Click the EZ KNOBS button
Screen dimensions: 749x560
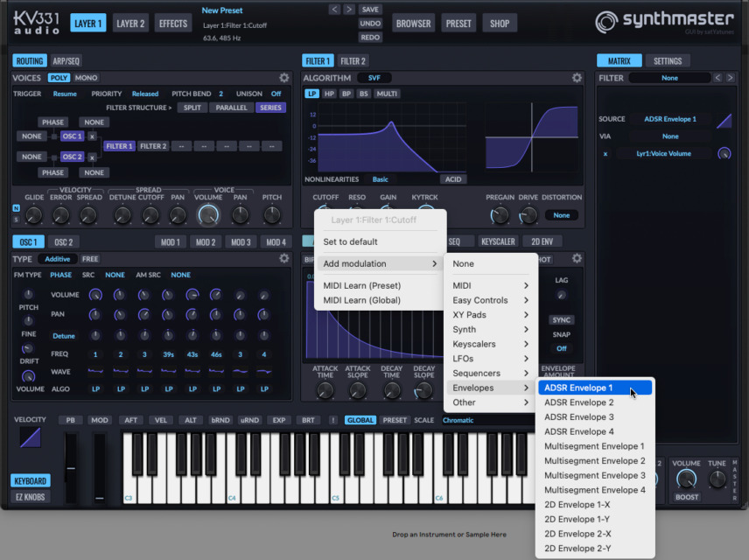tap(30, 497)
